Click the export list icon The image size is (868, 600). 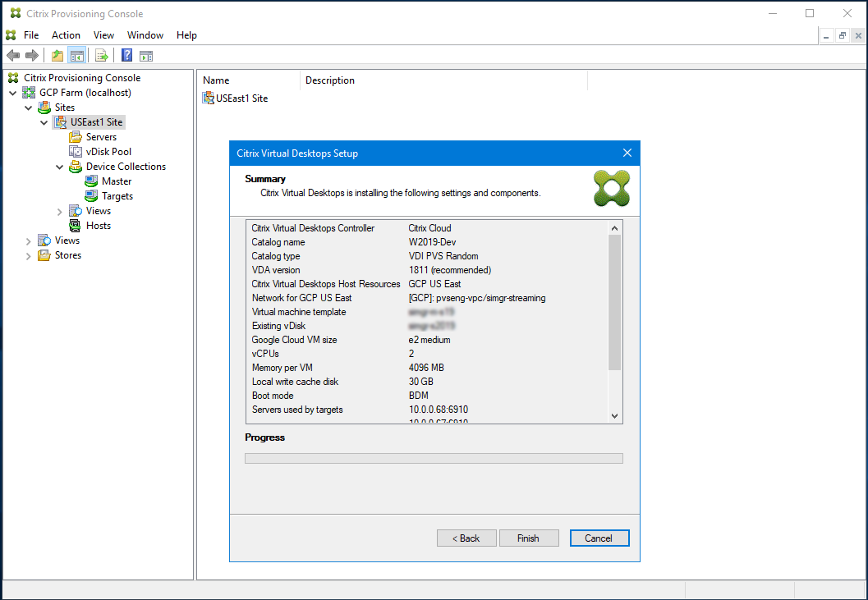pos(101,55)
